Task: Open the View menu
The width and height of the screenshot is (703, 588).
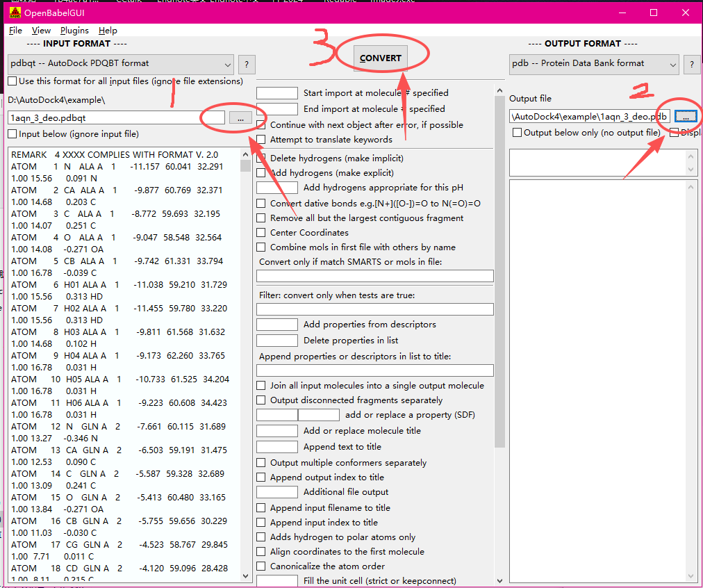Action: 41,31
